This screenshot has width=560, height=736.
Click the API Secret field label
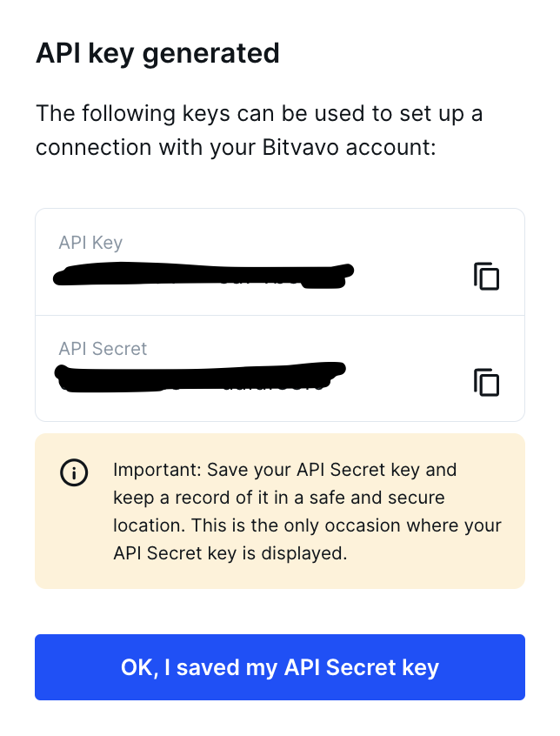click(x=103, y=349)
